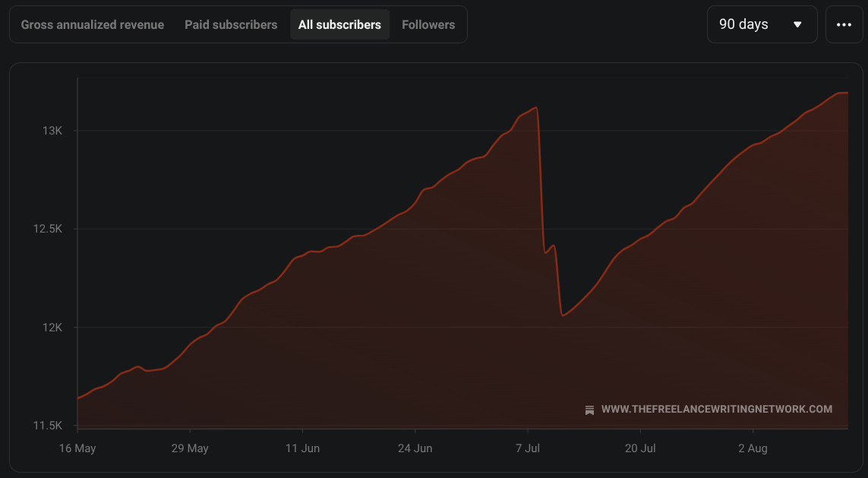Click the 16 May date label
This screenshot has height=478, width=868.
pos(77,448)
